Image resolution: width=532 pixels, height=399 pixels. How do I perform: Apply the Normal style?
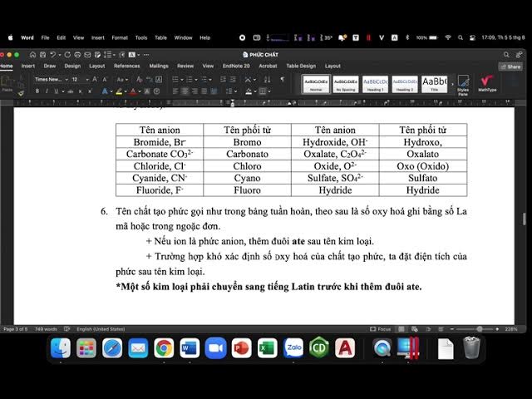click(316, 84)
